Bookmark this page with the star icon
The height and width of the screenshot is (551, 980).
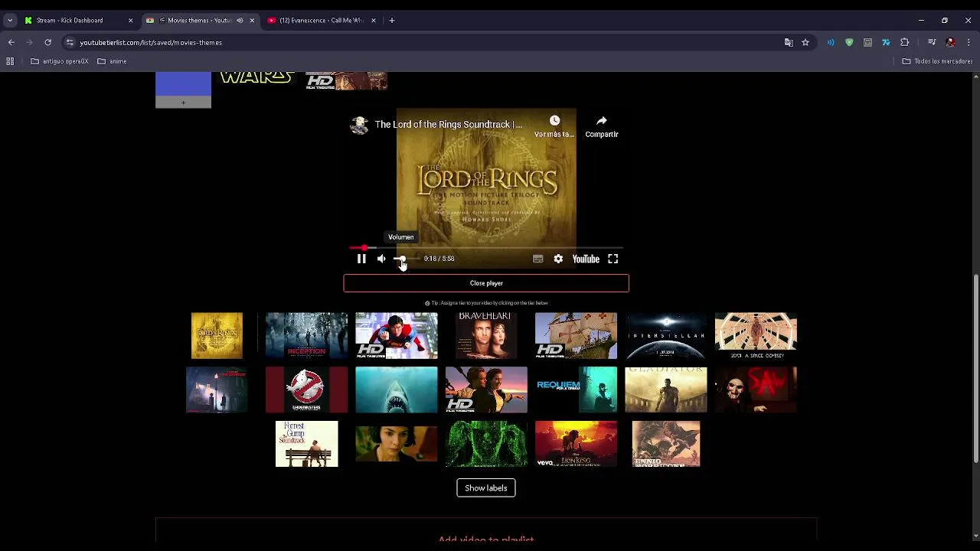pos(805,43)
